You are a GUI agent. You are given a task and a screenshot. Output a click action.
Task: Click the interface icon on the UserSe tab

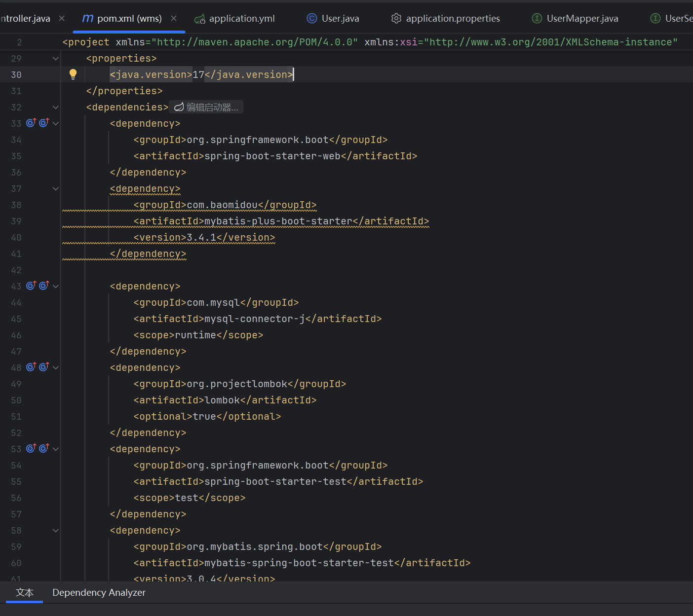point(655,18)
